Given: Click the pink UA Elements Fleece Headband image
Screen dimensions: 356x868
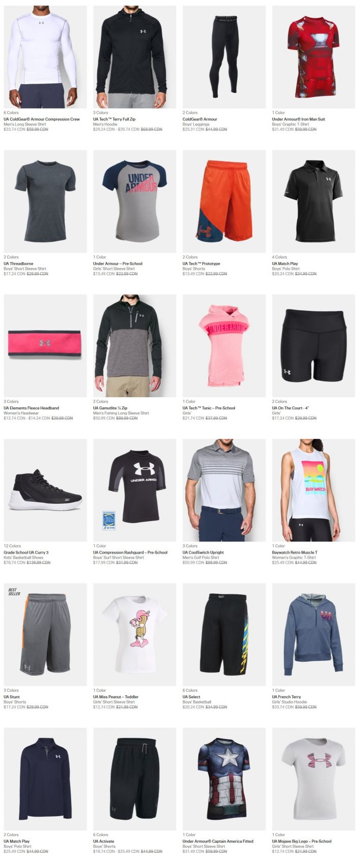Looking at the screenshot, I should (x=45, y=345).
